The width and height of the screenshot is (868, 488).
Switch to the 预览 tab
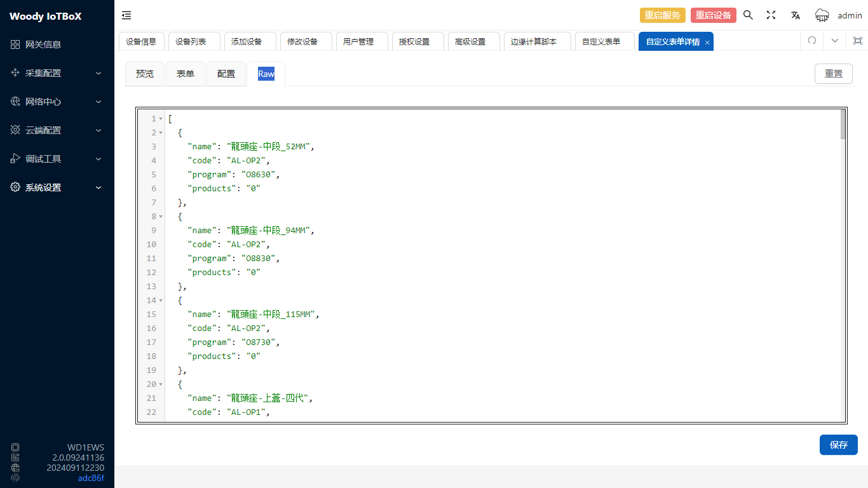pyautogui.click(x=145, y=74)
